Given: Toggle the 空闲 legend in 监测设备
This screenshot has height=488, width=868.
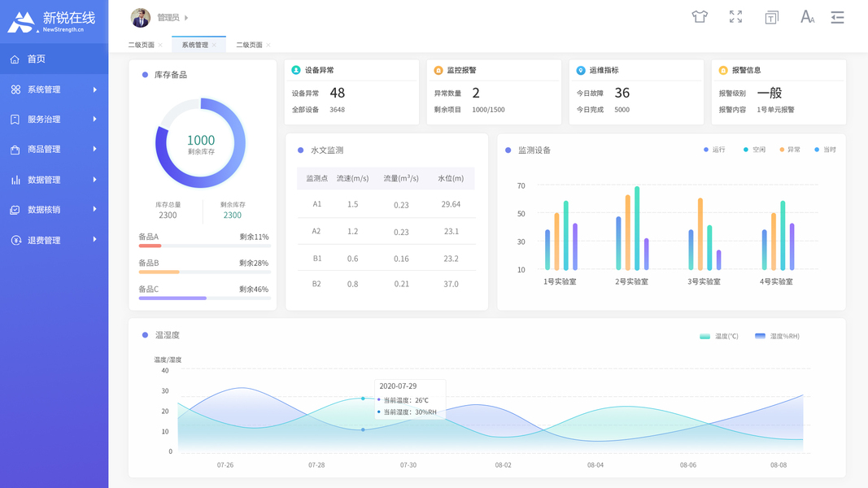Looking at the screenshot, I should point(754,150).
